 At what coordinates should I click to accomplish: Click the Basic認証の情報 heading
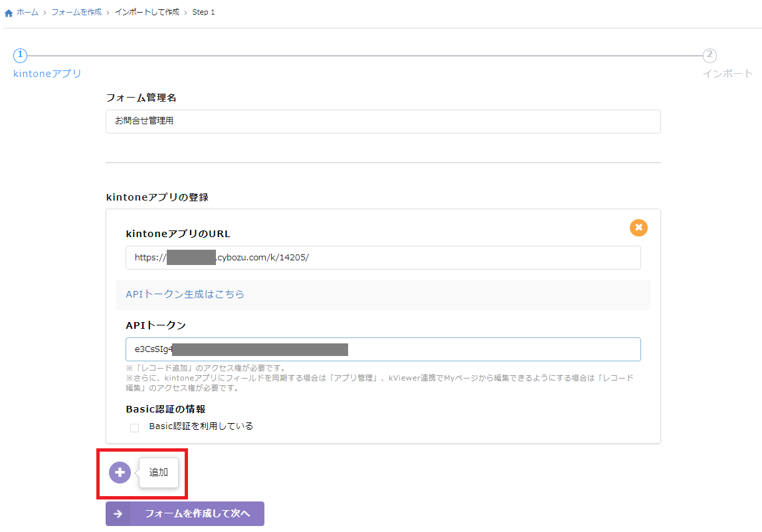tap(165, 409)
